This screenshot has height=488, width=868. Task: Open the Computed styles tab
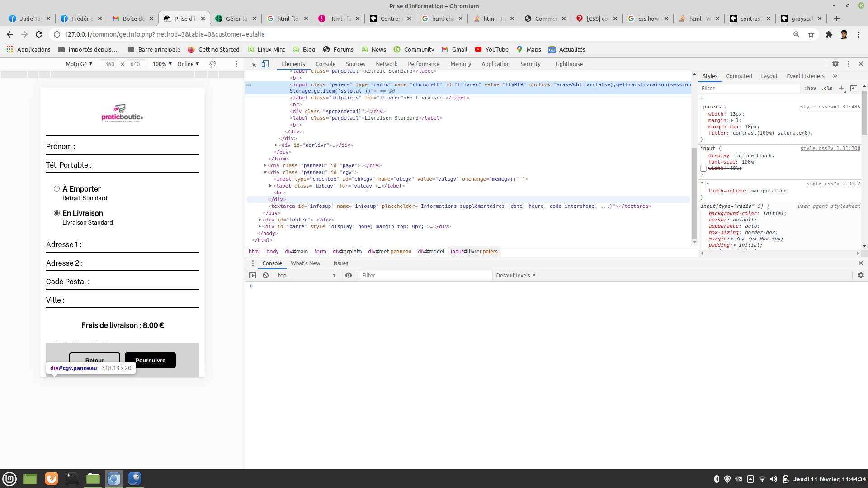click(739, 76)
